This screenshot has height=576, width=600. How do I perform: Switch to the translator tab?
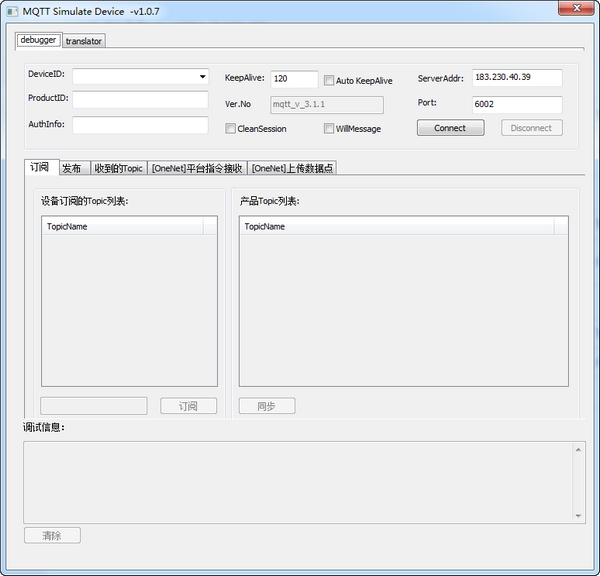[x=84, y=41]
